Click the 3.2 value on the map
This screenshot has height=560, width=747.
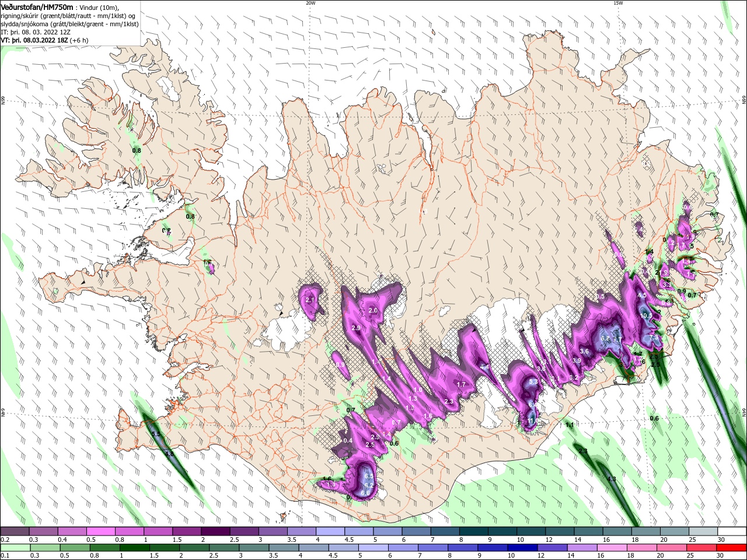(574, 377)
